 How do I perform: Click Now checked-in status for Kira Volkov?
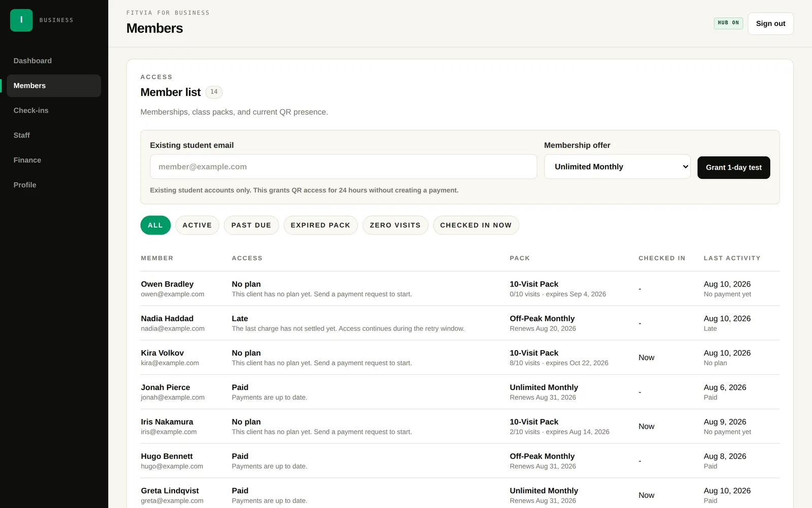647,358
